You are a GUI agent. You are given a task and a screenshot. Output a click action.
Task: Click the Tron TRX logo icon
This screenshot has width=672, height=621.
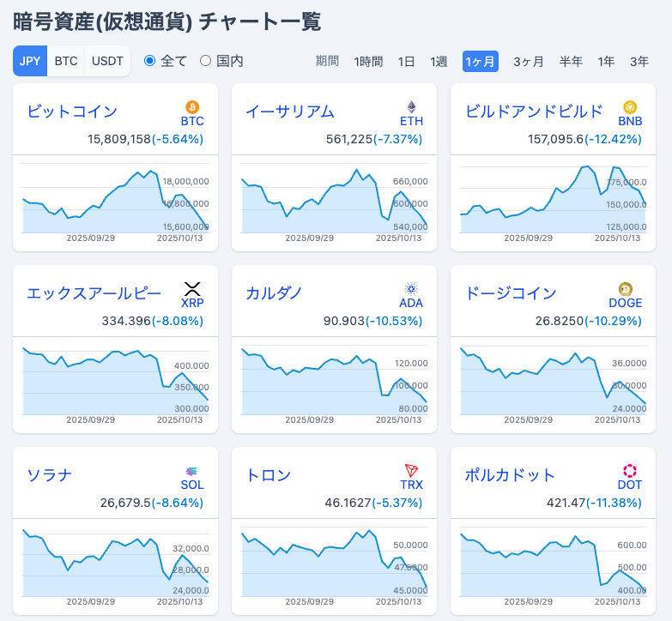[x=411, y=471]
